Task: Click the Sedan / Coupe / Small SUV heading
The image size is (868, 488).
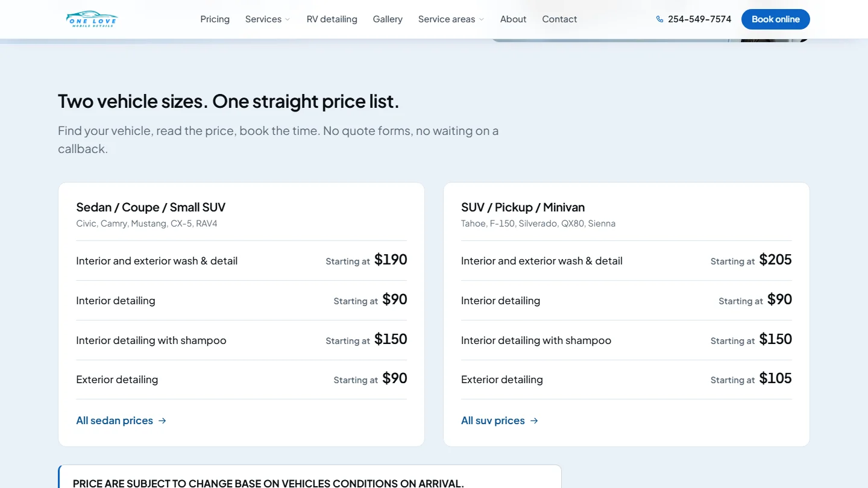Action: click(x=151, y=207)
